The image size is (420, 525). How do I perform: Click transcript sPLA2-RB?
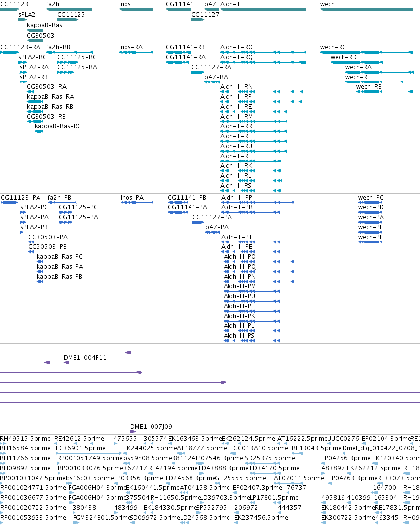pyautogui.click(x=34, y=77)
